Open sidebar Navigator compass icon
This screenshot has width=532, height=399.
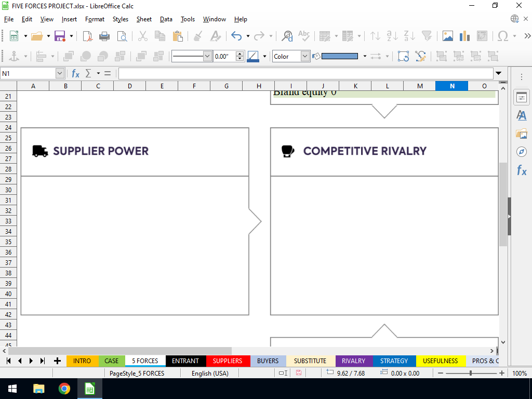coord(522,152)
